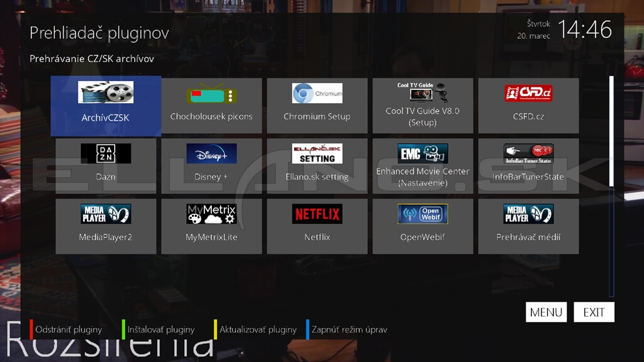The image size is (644, 362).
Task: Click the green color key marker
Action: [x=123, y=329]
